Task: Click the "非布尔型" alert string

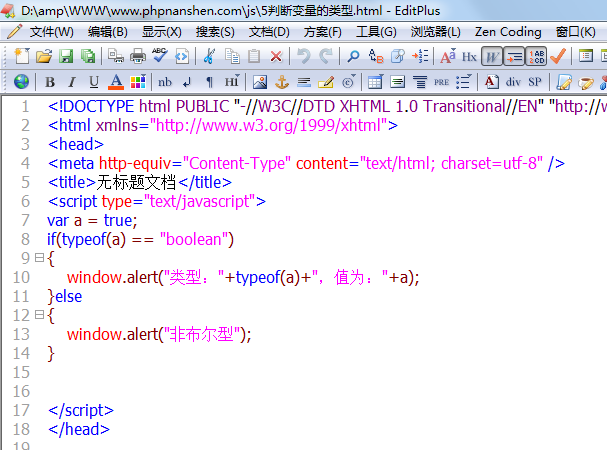Action: pyautogui.click(x=202, y=334)
